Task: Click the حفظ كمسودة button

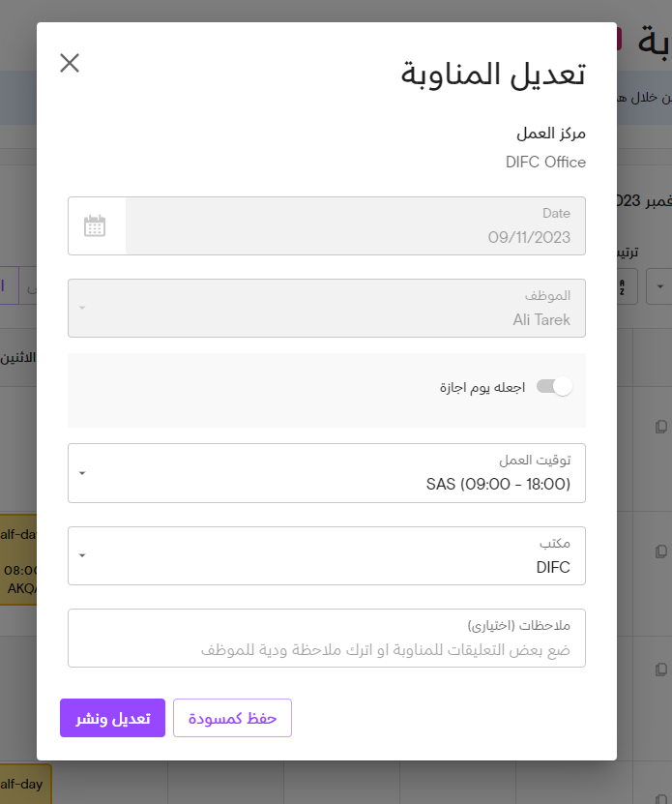Action: coord(232,718)
